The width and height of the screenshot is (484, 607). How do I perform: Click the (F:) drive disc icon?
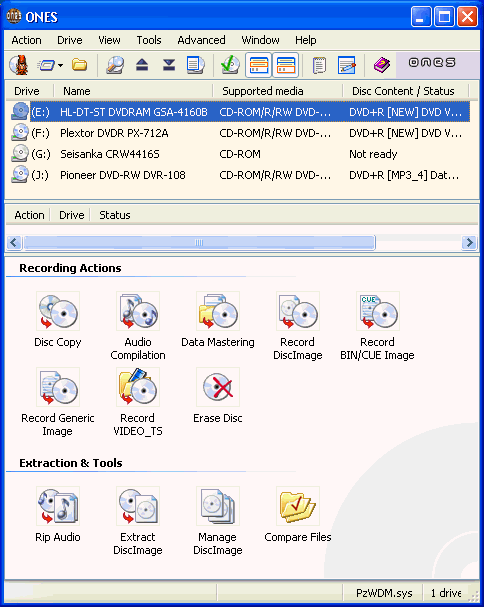pyautogui.click(x=20, y=132)
